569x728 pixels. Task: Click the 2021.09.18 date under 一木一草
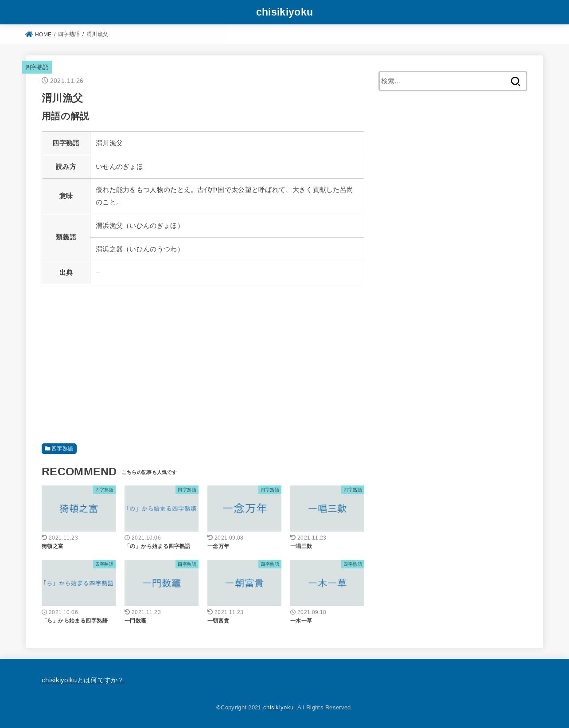pyautogui.click(x=312, y=612)
